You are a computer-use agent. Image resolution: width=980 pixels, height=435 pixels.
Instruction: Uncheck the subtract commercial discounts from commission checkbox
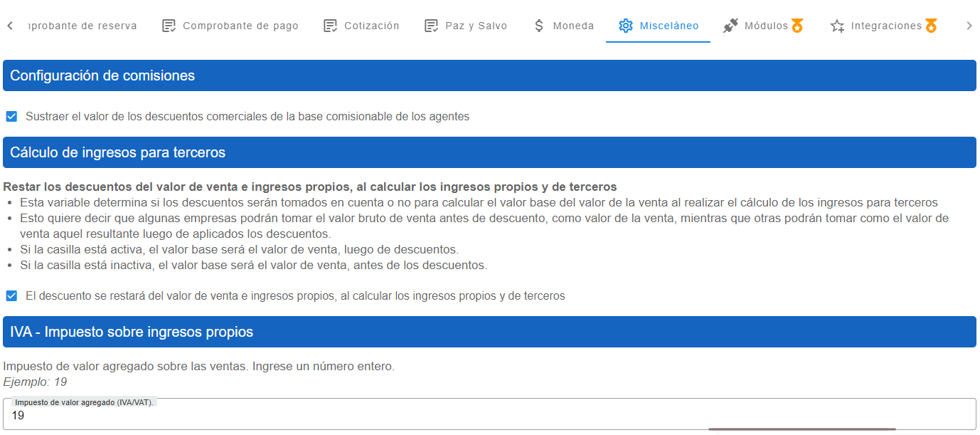[x=11, y=116]
